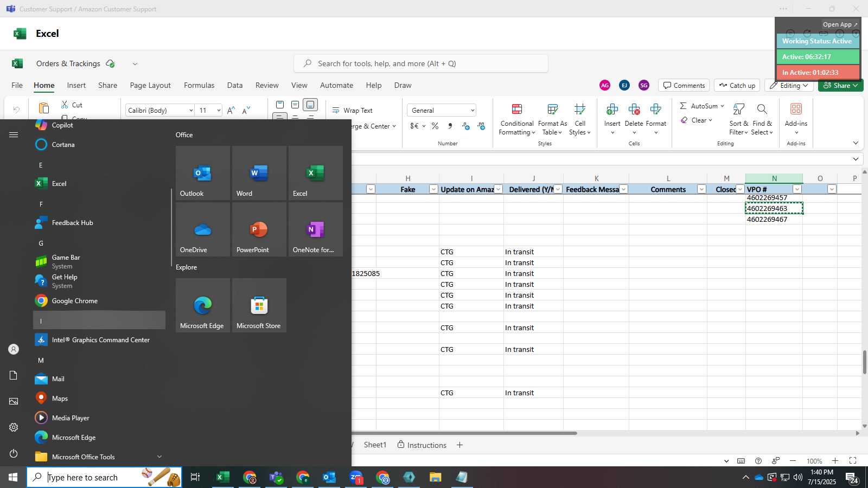The height and width of the screenshot is (488, 868).
Task: Open Outlook tile in Start menu
Action: pos(203,173)
